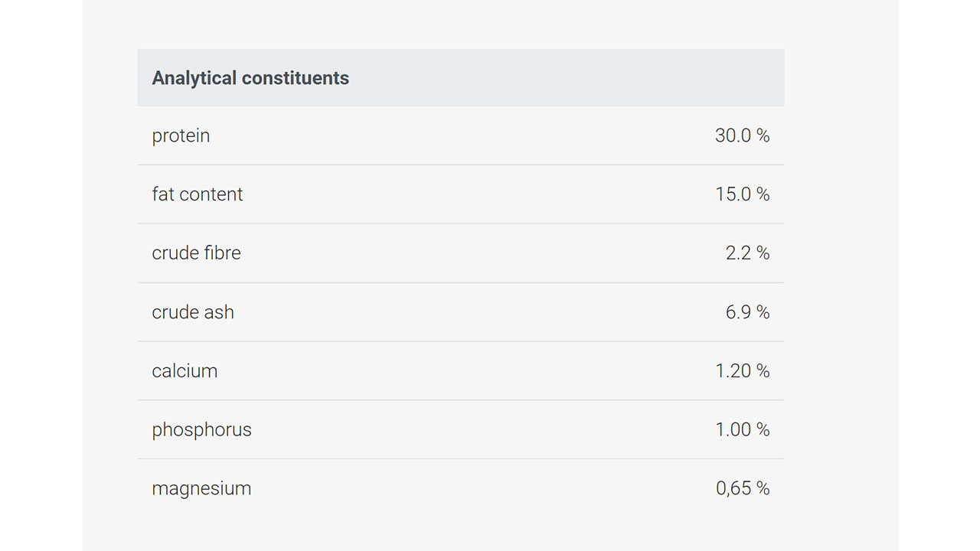The height and width of the screenshot is (551, 980).
Task: Select the crude fibre label
Action: click(x=196, y=253)
